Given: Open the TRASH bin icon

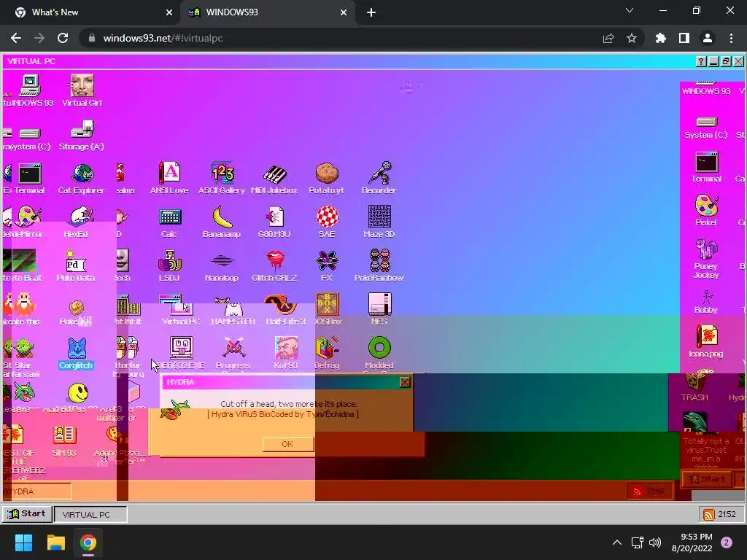Looking at the screenshot, I should pyautogui.click(x=694, y=388).
